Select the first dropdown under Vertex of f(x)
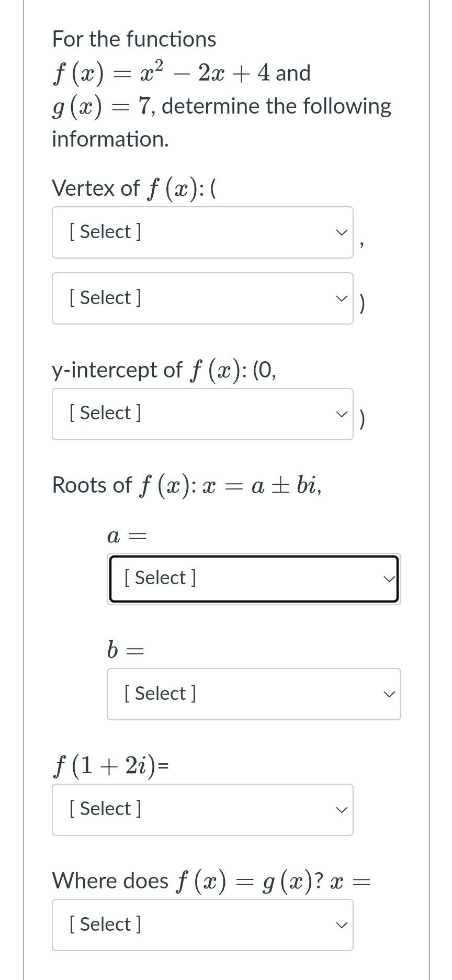 coord(202,232)
